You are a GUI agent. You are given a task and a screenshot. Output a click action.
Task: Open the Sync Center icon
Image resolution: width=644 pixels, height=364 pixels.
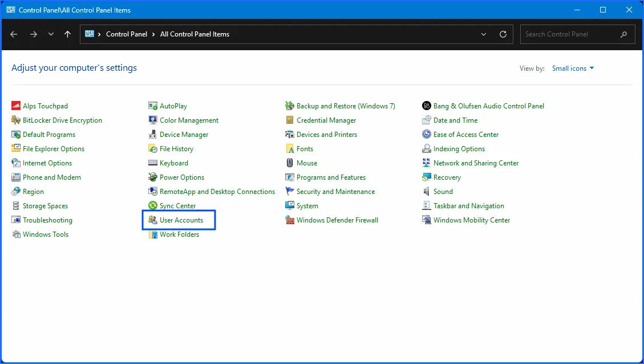tap(153, 206)
